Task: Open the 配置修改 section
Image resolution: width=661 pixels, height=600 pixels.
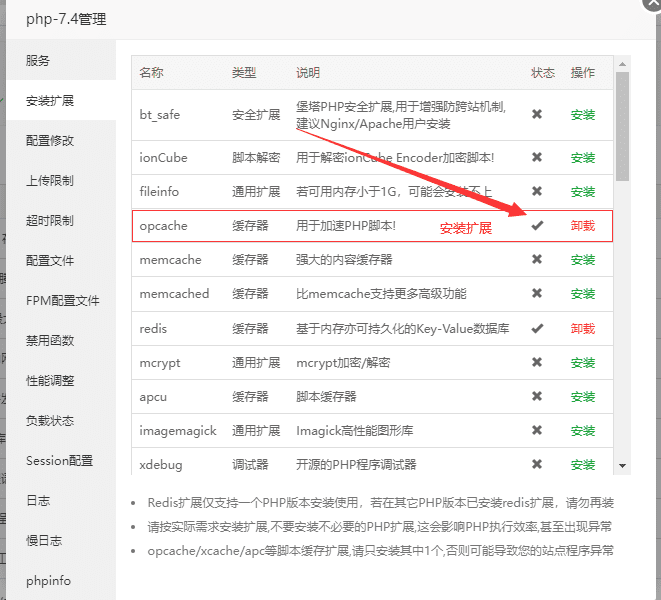Action: tap(61, 140)
